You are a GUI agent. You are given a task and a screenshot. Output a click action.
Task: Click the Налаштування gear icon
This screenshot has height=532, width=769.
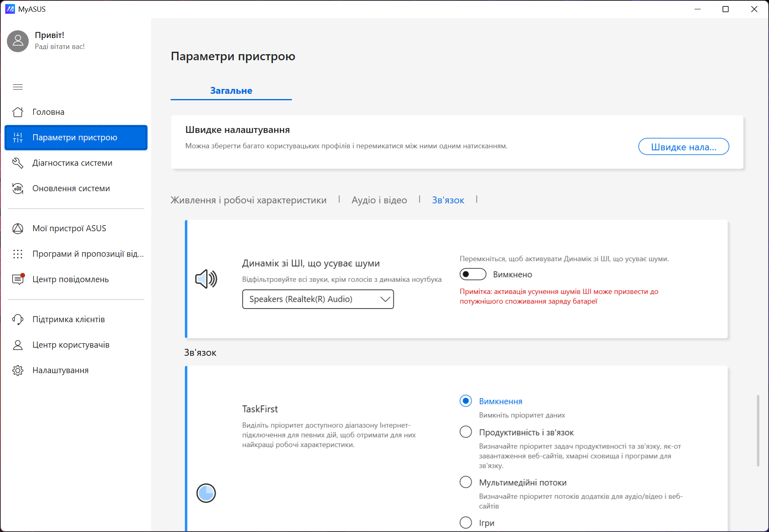pyautogui.click(x=18, y=370)
